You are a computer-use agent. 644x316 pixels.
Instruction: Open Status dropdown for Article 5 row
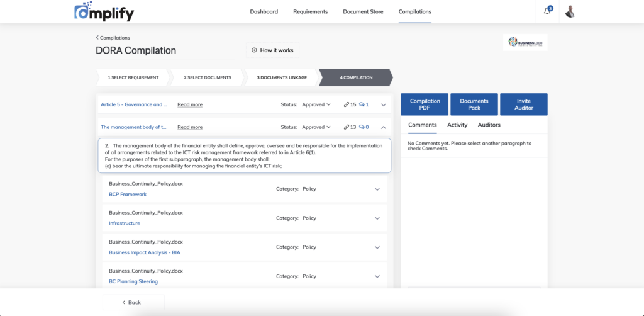tap(316, 104)
